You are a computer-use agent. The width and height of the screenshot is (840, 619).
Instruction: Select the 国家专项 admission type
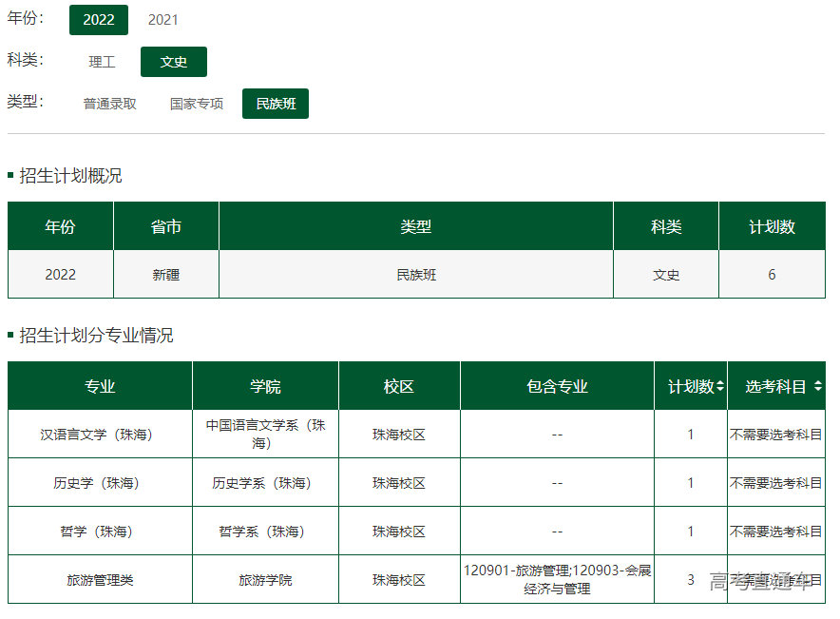pyautogui.click(x=197, y=104)
